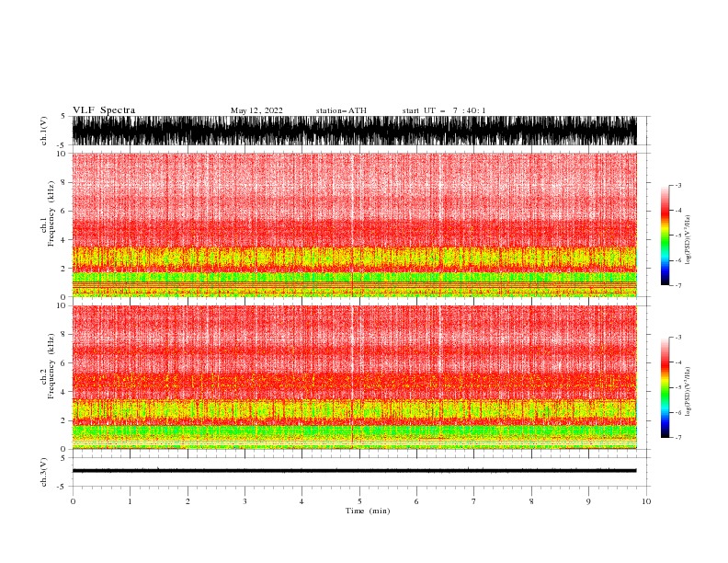Click the "VLF Spectra" title text

(104, 110)
